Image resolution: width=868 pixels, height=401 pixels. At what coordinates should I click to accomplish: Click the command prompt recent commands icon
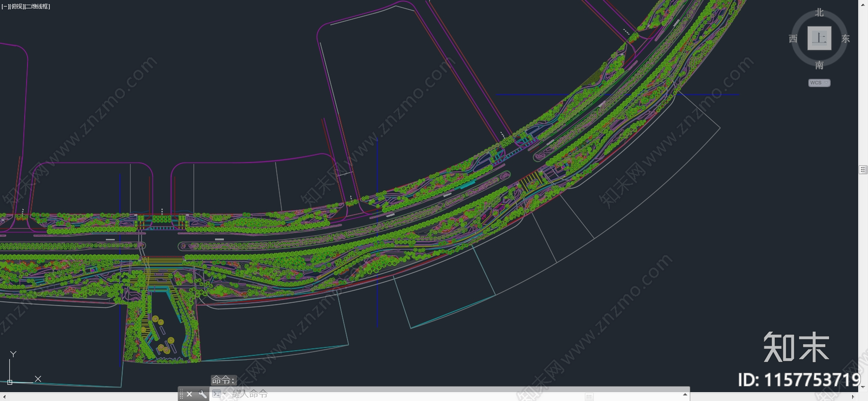[216, 394]
